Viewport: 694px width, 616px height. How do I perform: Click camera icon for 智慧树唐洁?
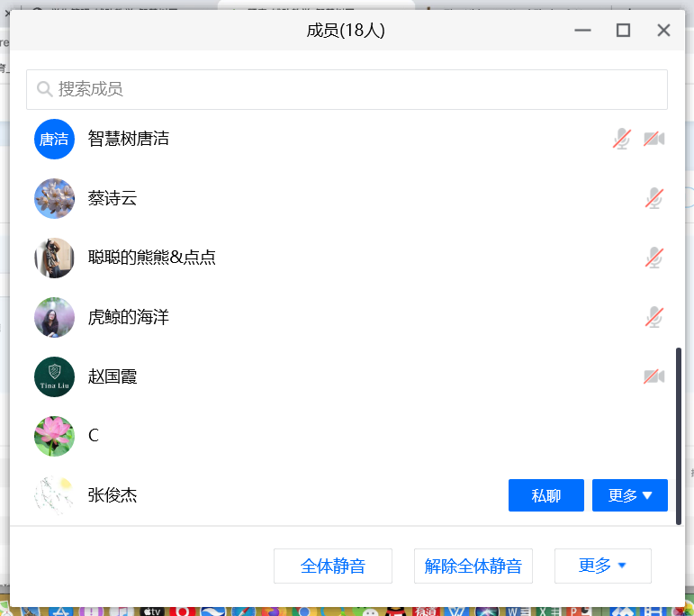click(653, 139)
